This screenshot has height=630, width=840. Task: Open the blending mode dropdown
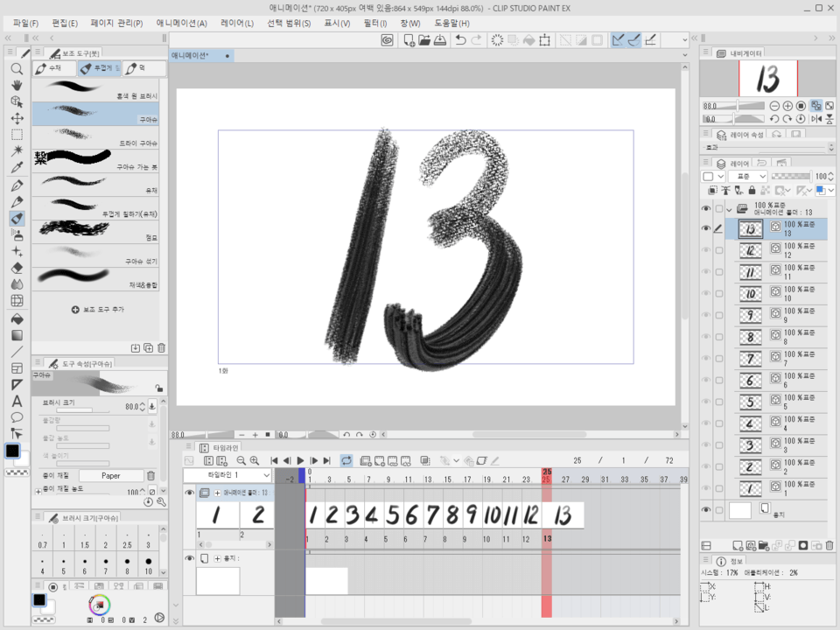(748, 176)
